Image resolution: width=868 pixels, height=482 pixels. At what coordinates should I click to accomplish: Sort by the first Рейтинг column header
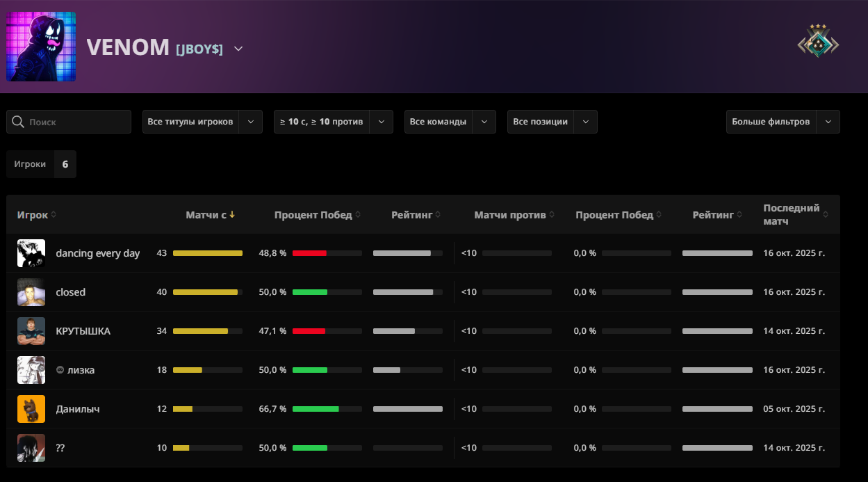(x=416, y=215)
